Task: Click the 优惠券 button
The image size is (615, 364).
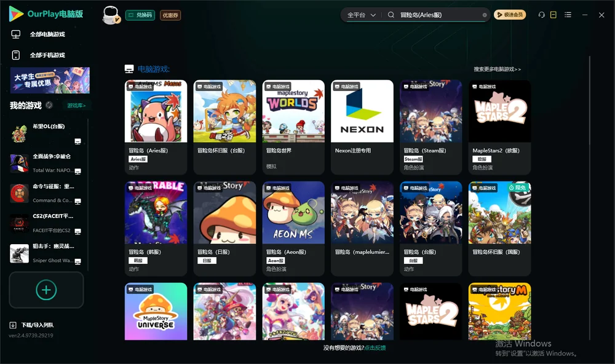Action: tap(170, 15)
